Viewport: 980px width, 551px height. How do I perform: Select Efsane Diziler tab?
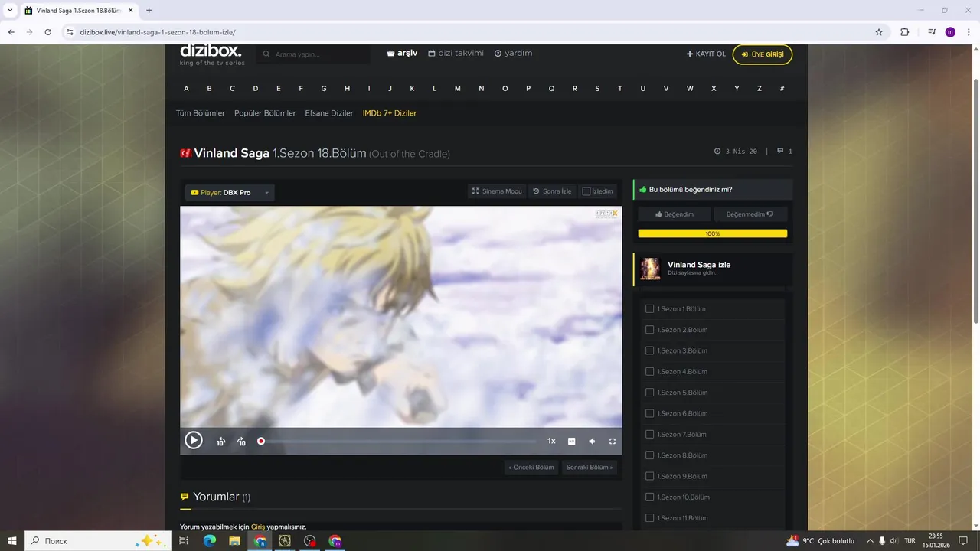329,113
